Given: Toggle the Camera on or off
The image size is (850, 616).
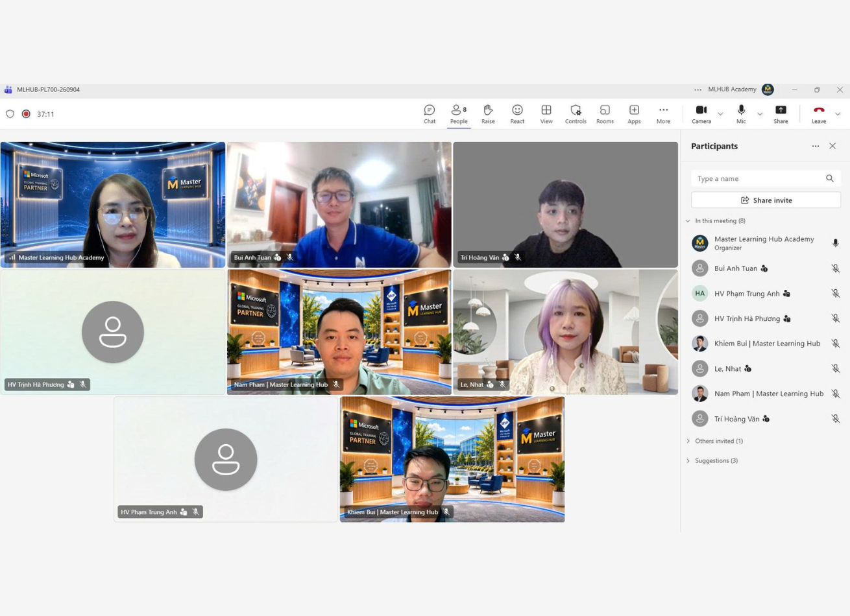Looking at the screenshot, I should [701, 114].
